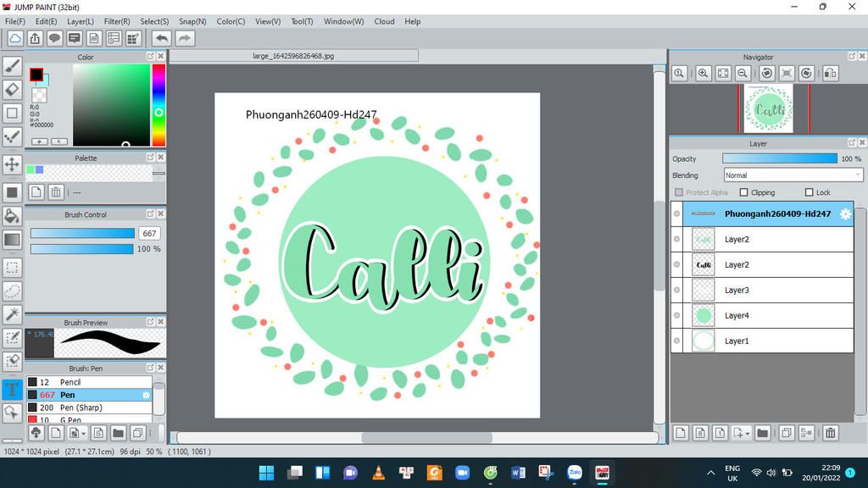Click Navigator fit-to-screen icon
This screenshot has width=868, height=488.
[723, 73]
